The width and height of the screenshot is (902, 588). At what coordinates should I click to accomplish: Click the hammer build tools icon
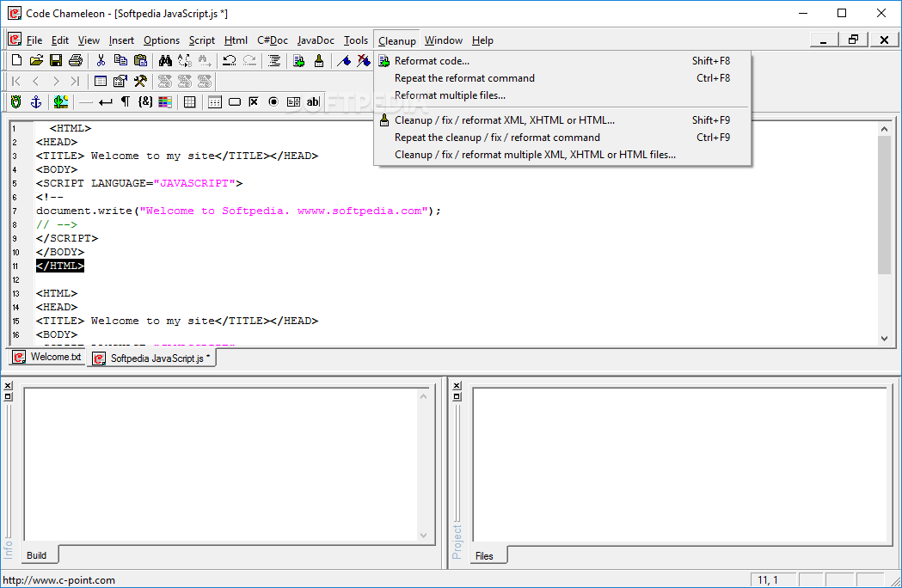coord(140,81)
